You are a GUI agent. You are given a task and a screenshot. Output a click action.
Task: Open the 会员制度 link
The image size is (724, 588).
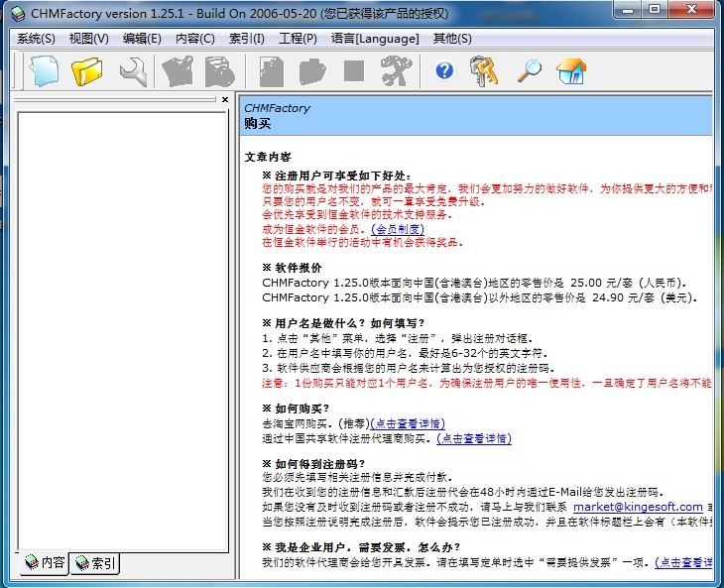(x=397, y=228)
